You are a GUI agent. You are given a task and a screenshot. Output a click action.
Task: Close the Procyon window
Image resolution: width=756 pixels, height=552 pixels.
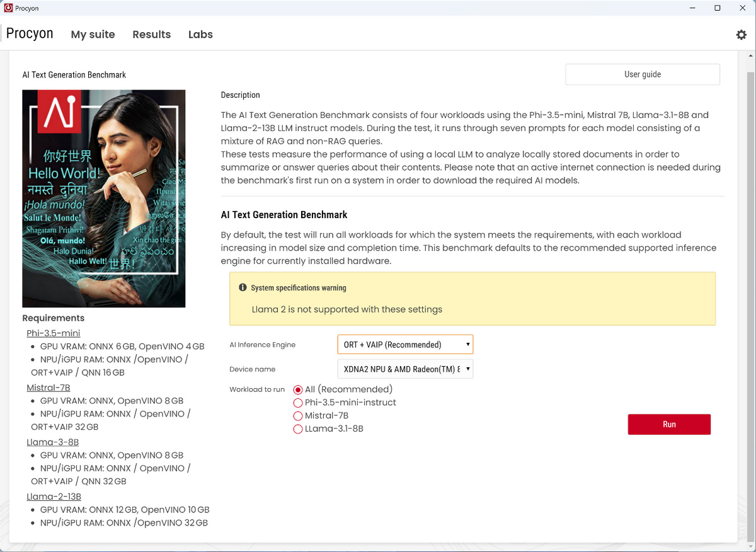[x=742, y=8]
